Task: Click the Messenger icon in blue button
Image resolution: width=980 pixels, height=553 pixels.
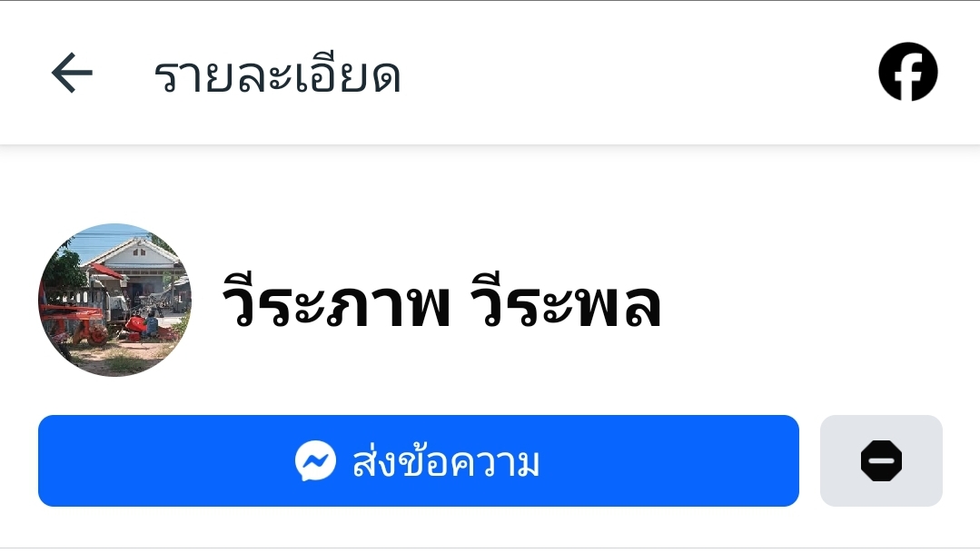Action: [x=316, y=461]
